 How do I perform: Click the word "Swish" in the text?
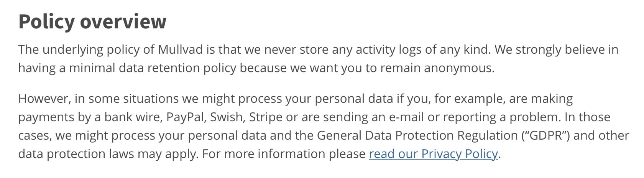click(x=228, y=117)
